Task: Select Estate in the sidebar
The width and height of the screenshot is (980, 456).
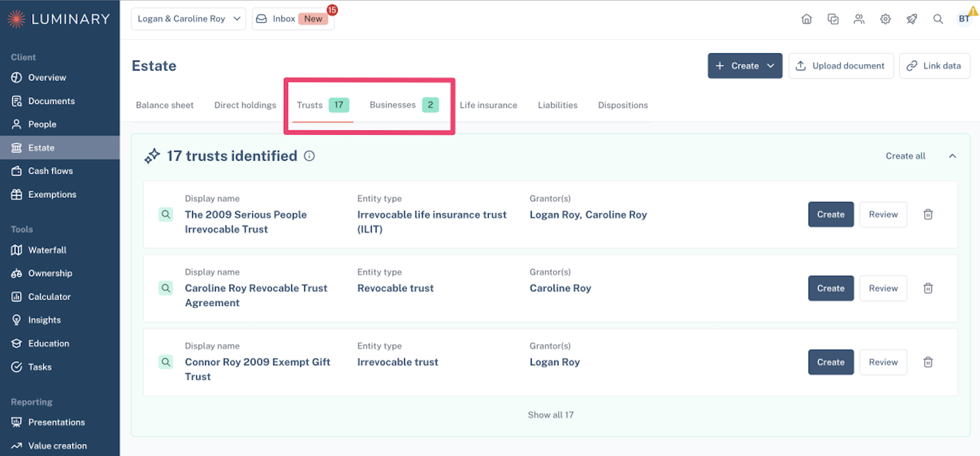Action: pyautogui.click(x=60, y=148)
